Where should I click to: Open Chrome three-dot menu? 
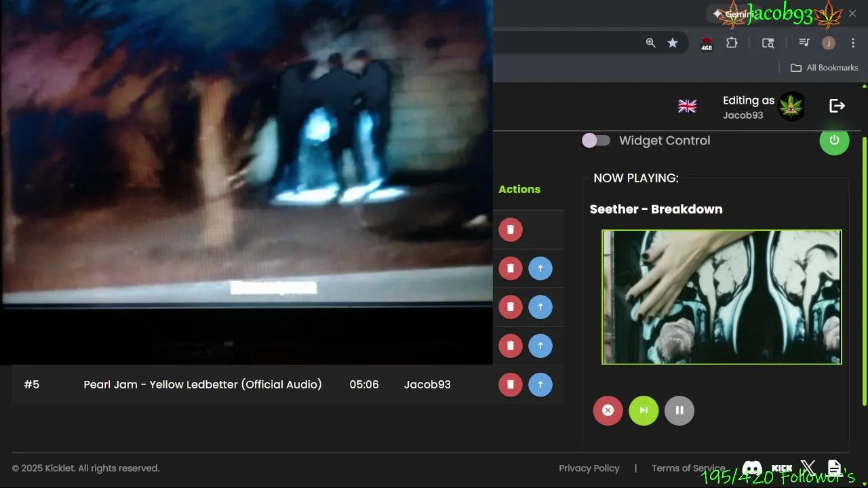tap(853, 43)
